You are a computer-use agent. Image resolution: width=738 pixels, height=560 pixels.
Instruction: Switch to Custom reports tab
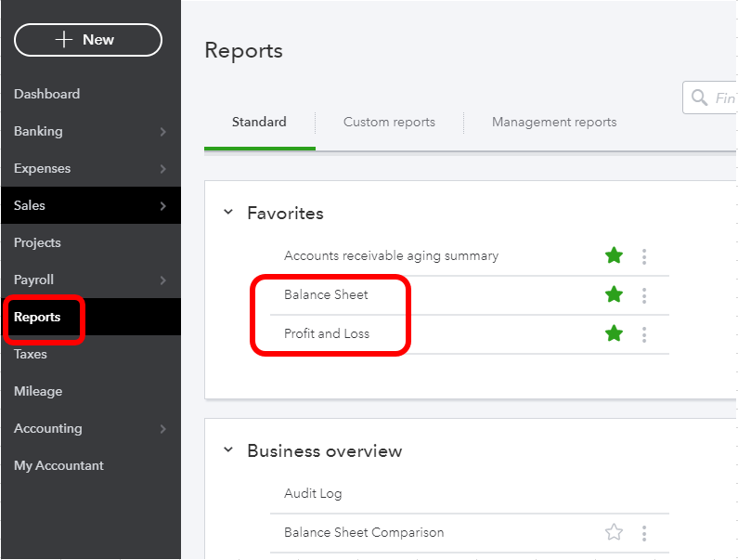click(x=389, y=122)
